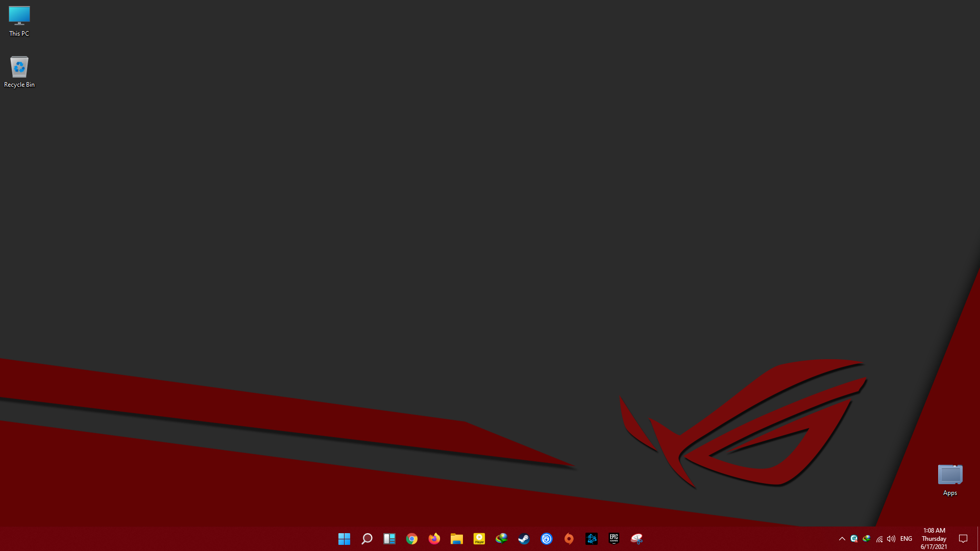
Task: Launch Ubisoft Connect from the taskbar
Action: 547,539
